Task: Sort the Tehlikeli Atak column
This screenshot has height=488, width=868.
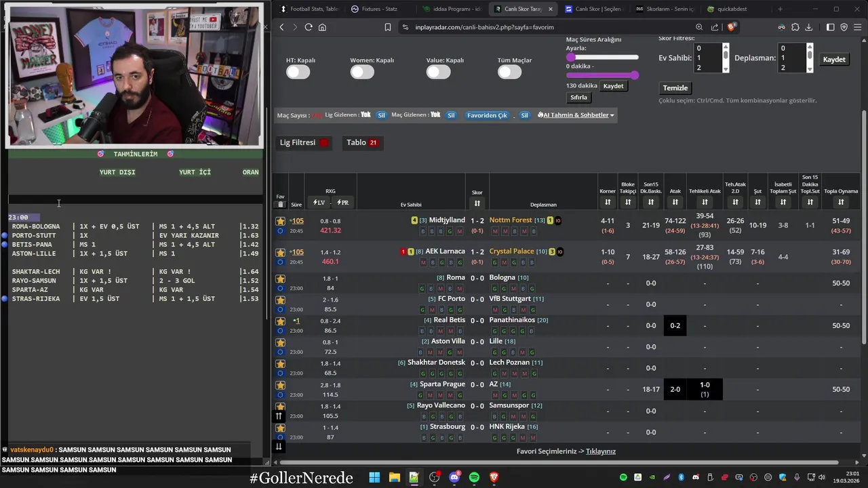Action: click(x=705, y=203)
